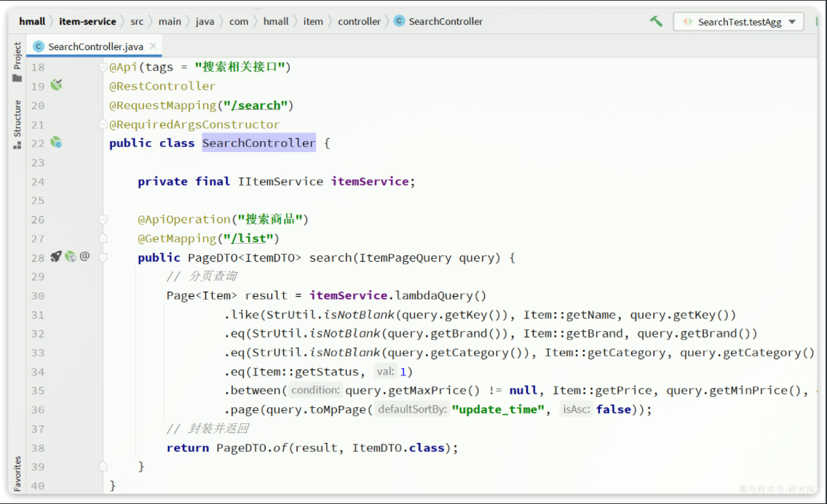Click the defaultSortBy parameter hint

(x=412, y=409)
